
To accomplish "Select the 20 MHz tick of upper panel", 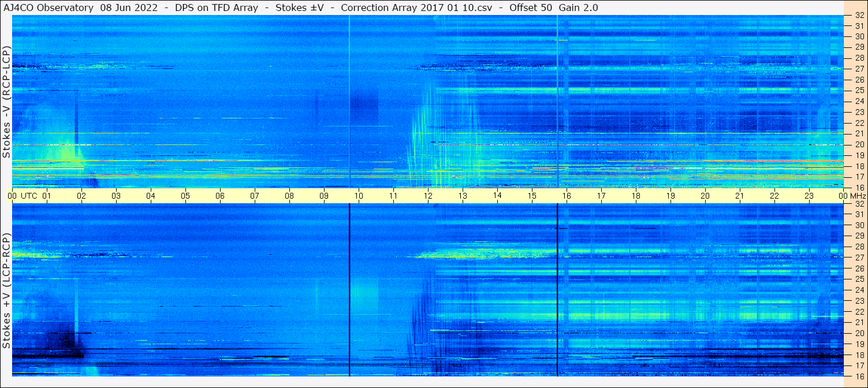I will click(859, 144).
